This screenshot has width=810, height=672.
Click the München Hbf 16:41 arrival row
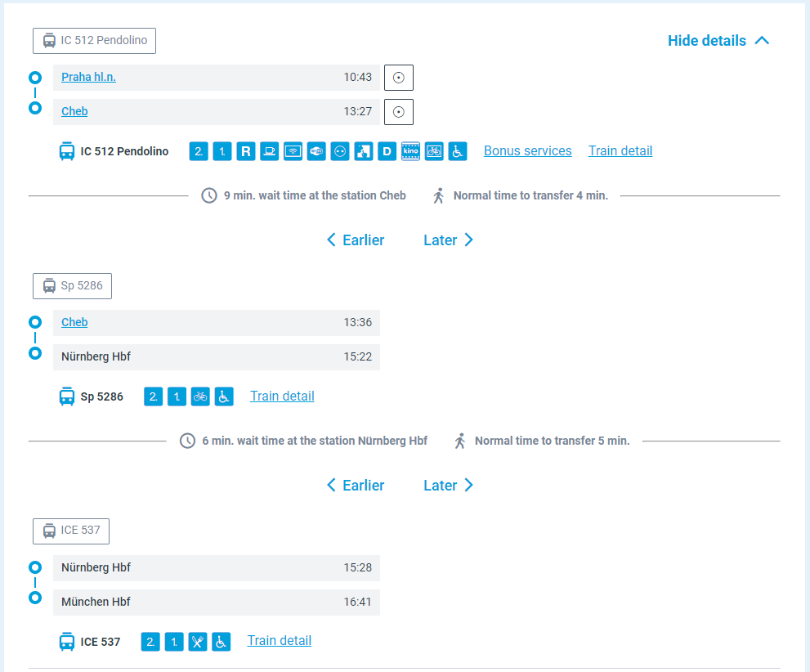pyautogui.click(x=217, y=603)
